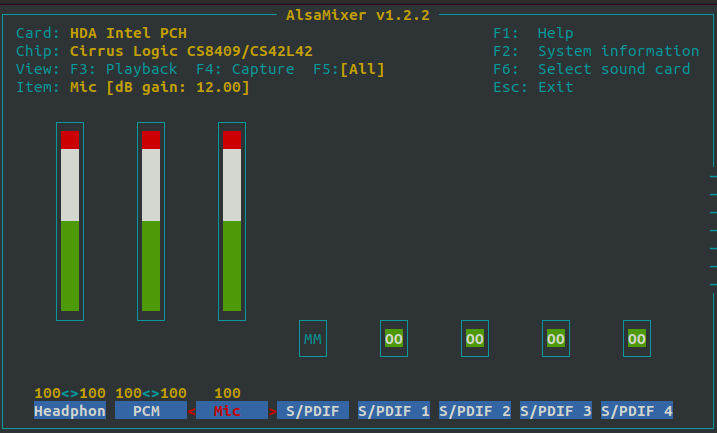
Task: Click the Headphone 100<>100 level value
Action: [70, 393]
